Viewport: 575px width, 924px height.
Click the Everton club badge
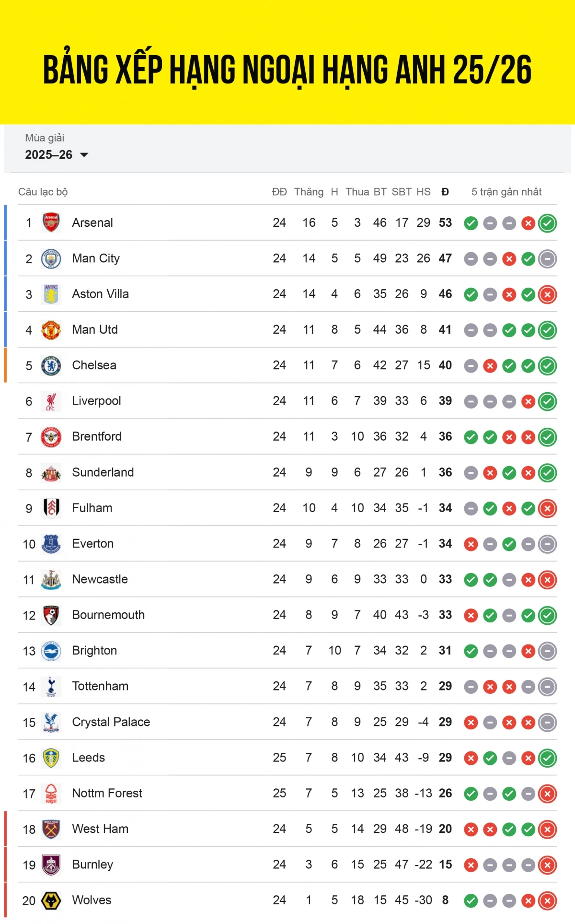pos(51,544)
